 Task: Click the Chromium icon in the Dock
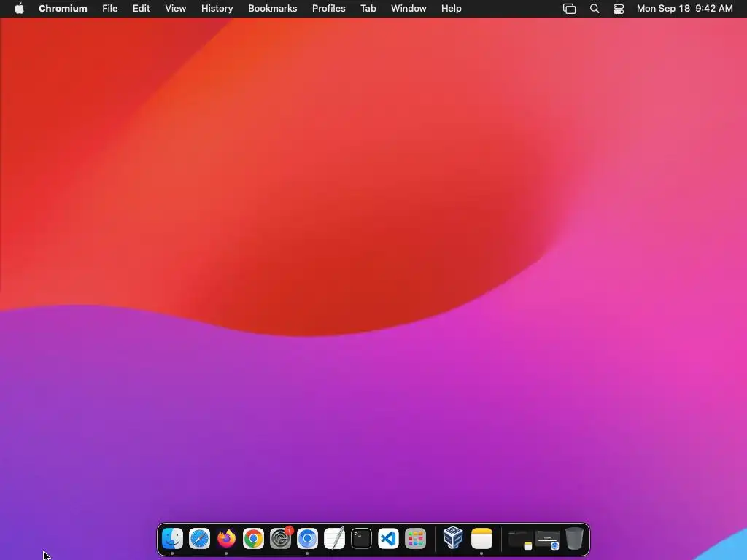307,539
